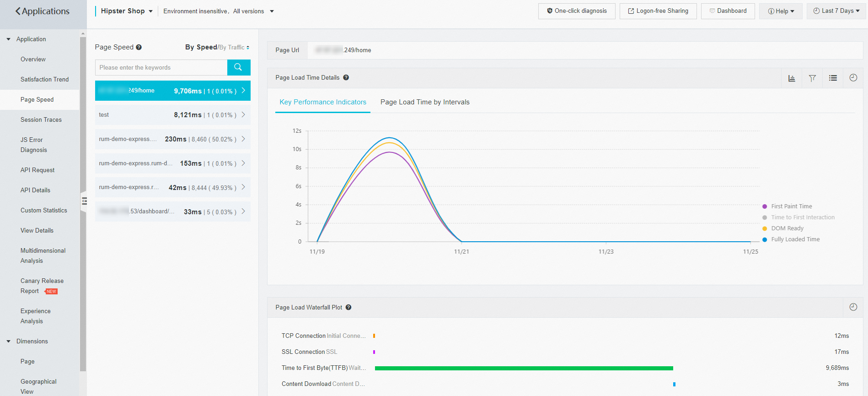Focus the keywords search input field
868x396 pixels.
(161, 67)
